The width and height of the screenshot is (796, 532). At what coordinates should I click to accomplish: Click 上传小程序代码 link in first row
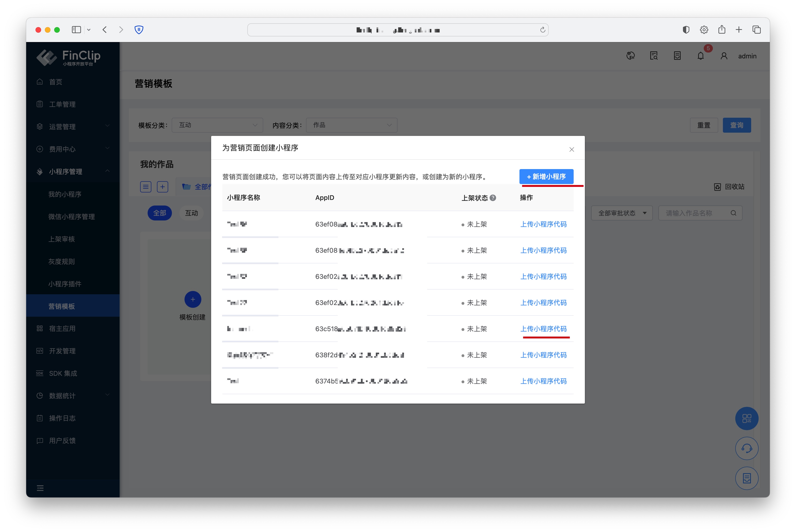point(543,224)
